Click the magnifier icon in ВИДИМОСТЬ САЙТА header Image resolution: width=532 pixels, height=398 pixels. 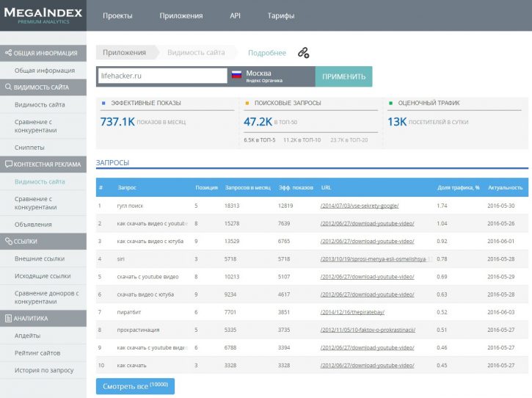9,87
